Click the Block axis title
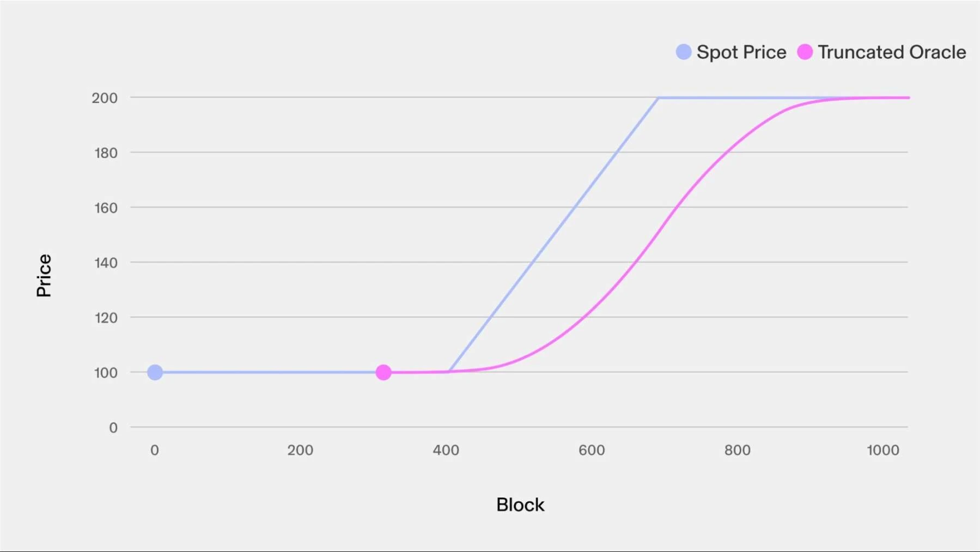Viewport: 980px width, 552px height. click(x=520, y=505)
